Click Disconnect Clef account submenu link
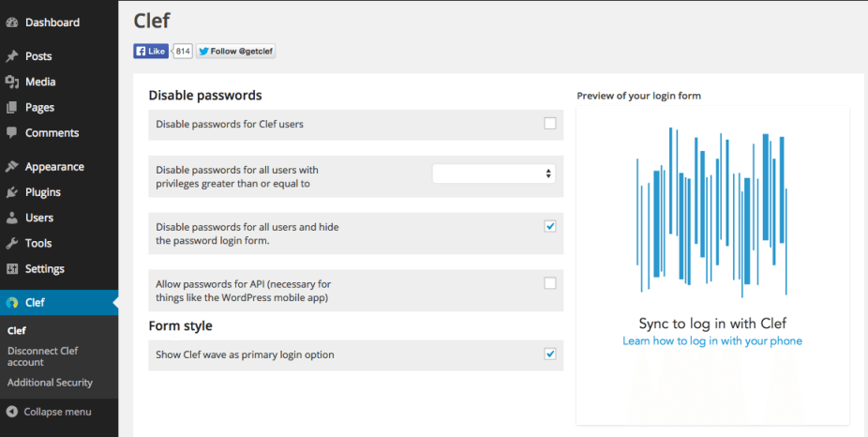The image size is (868, 437). tap(42, 356)
